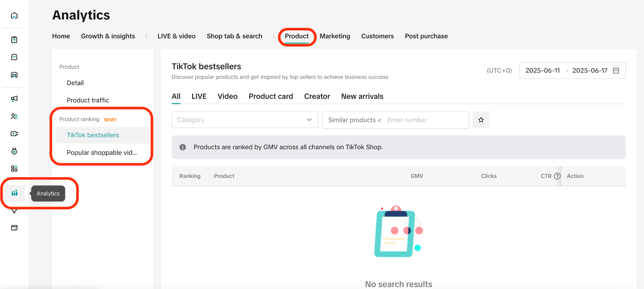This screenshot has height=289, width=644.
Task: Select the LIVE bestsellers tab
Action: coord(199,97)
